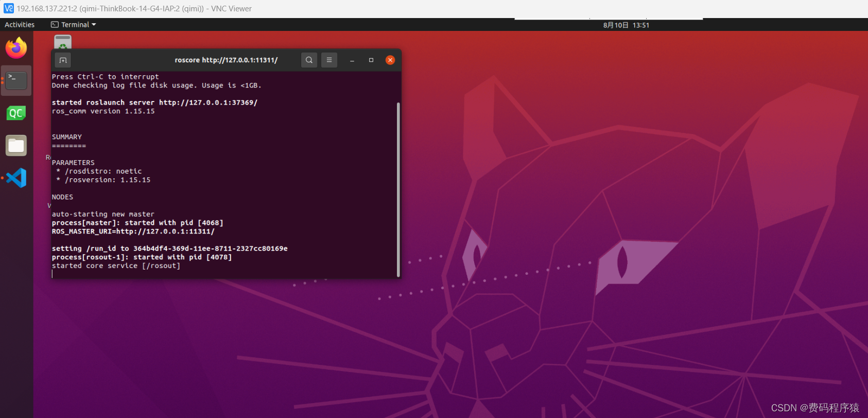868x418 pixels.
Task: Open the clock showing 8月10日 13:51
Action: point(626,25)
